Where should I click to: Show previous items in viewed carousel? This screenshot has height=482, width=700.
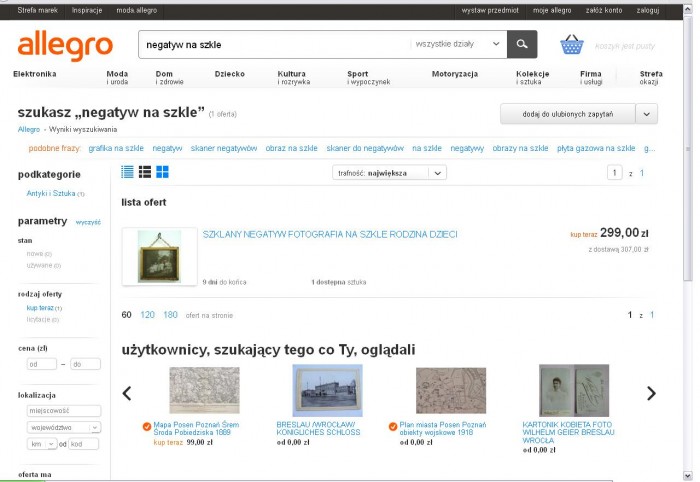(x=127, y=393)
